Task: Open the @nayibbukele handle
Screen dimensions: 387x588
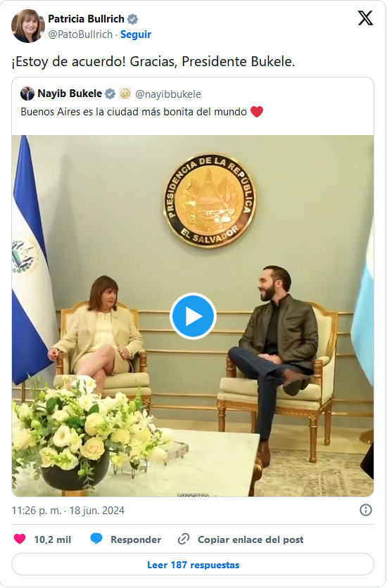Action: (x=168, y=94)
